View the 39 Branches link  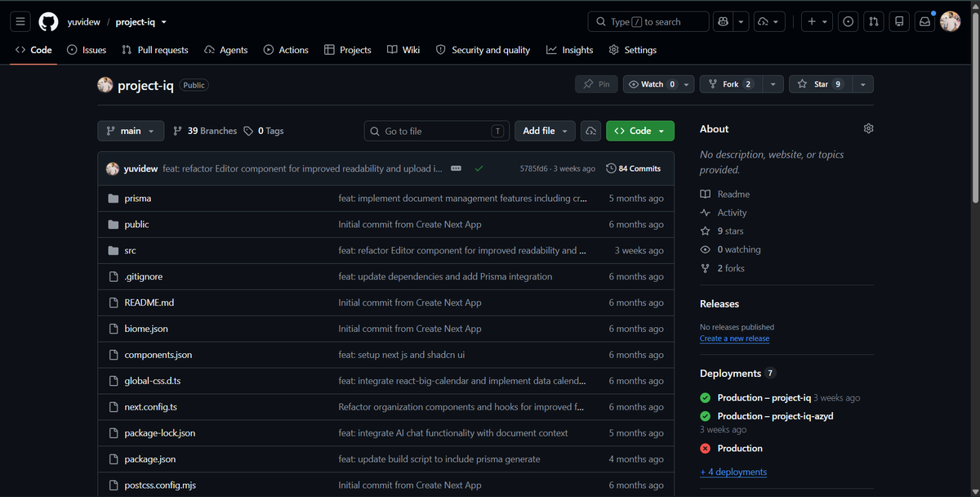point(205,131)
